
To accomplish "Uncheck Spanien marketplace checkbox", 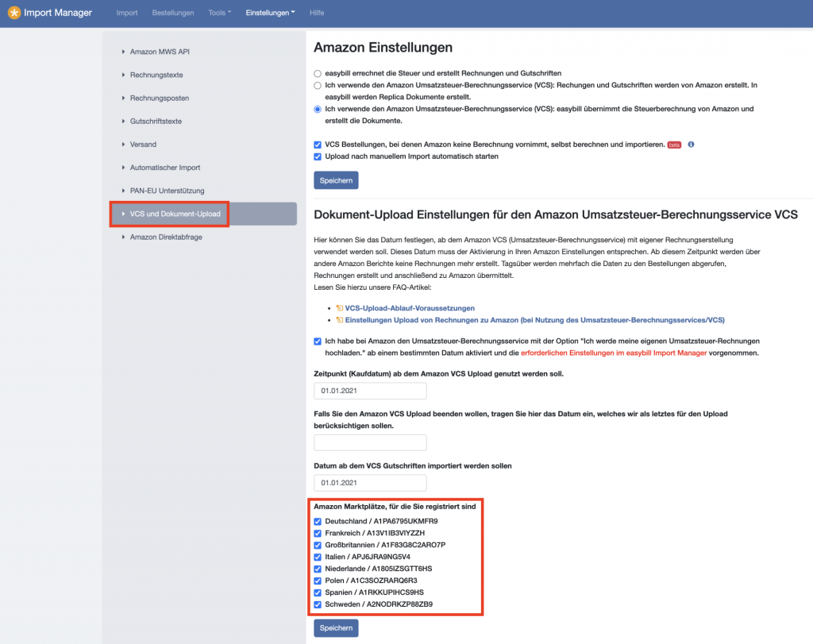I will click(x=318, y=592).
